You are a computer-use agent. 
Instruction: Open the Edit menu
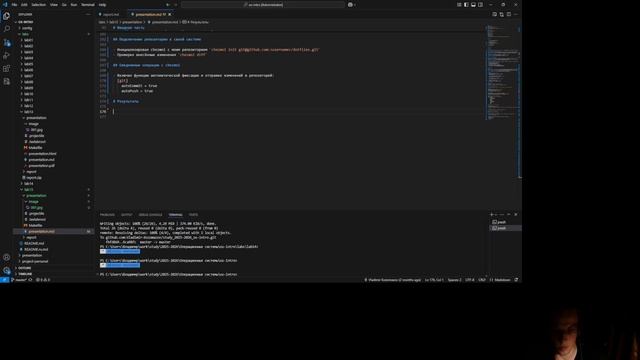tap(24, 4)
